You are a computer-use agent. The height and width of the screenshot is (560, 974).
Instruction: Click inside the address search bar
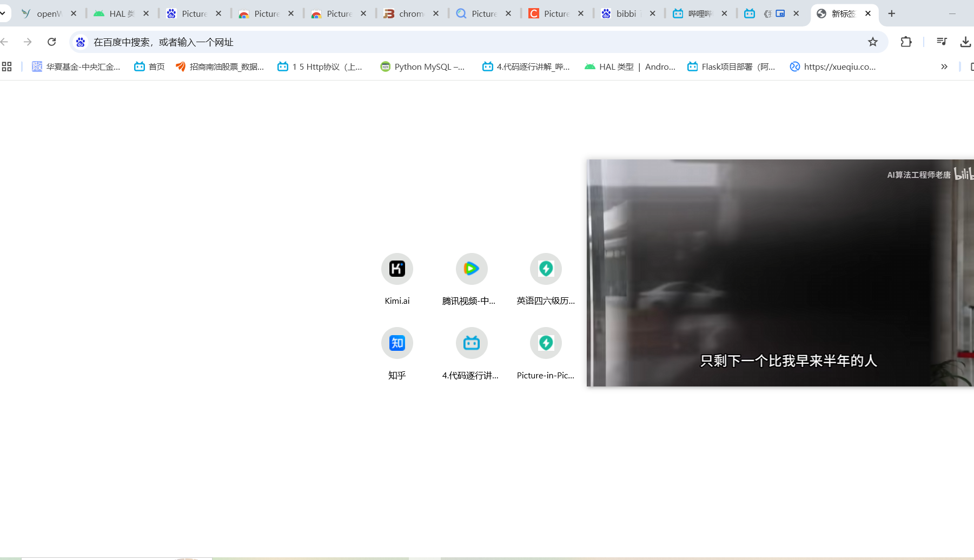pos(324,42)
